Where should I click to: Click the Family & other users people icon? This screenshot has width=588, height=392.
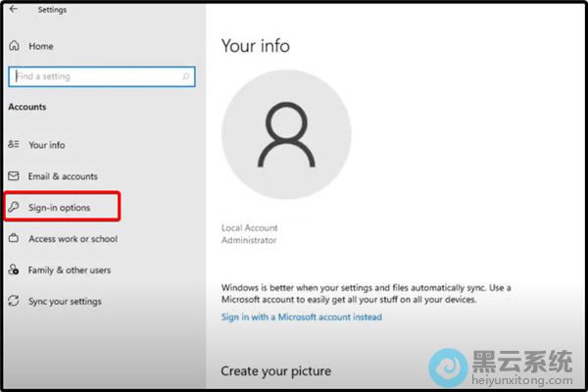[x=14, y=269]
